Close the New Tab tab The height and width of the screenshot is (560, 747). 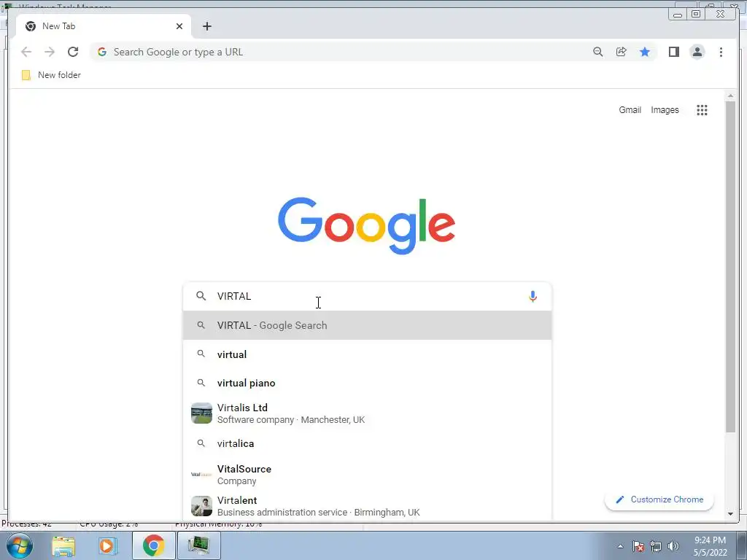179,26
